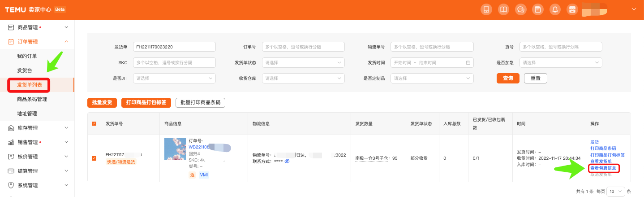Screen dimensions: 644x197
Task: Open page size dropdown showing 10
Action: click(x=614, y=191)
